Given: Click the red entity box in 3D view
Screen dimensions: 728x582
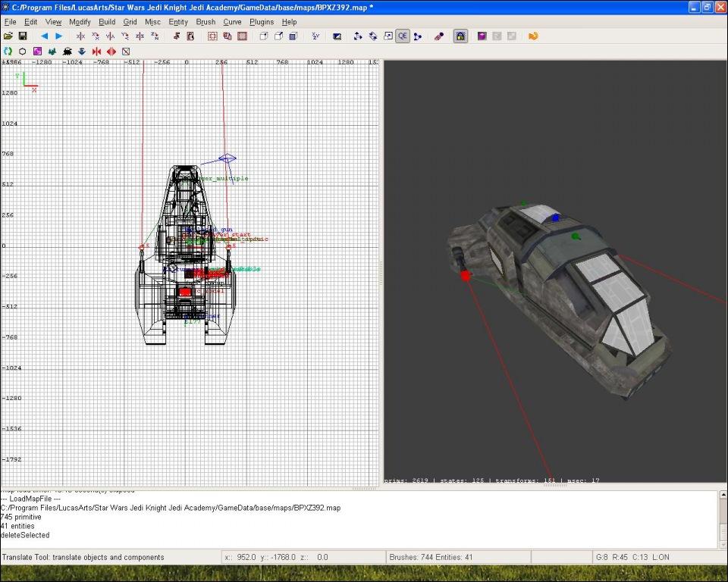Looking at the screenshot, I should point(466,276).
